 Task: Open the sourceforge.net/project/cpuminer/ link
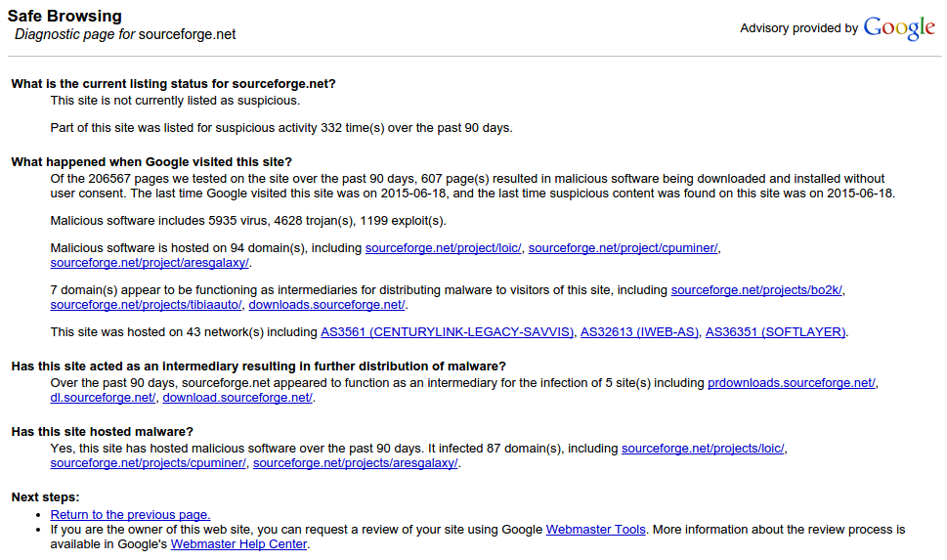(x=623, y=248)
